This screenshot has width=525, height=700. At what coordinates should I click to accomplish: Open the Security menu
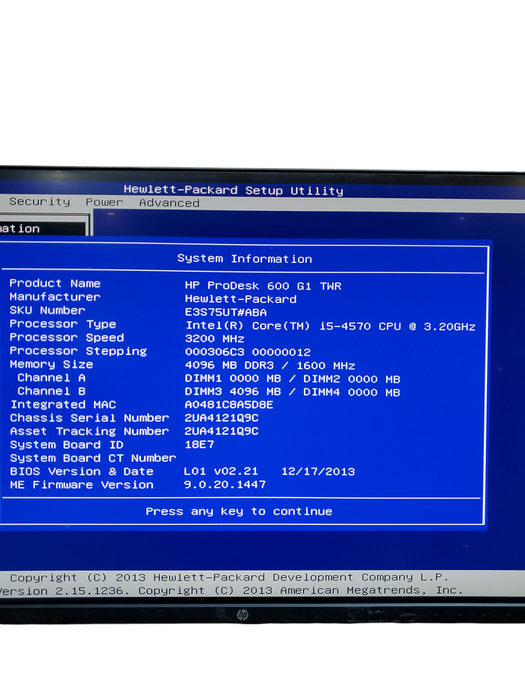[x=40, y=202]
